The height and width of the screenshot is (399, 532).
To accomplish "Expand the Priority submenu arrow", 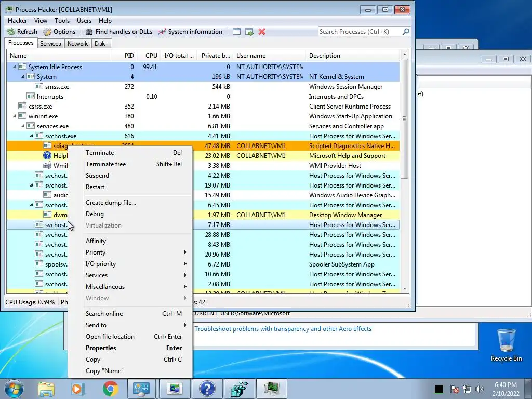I will [185, 252].
